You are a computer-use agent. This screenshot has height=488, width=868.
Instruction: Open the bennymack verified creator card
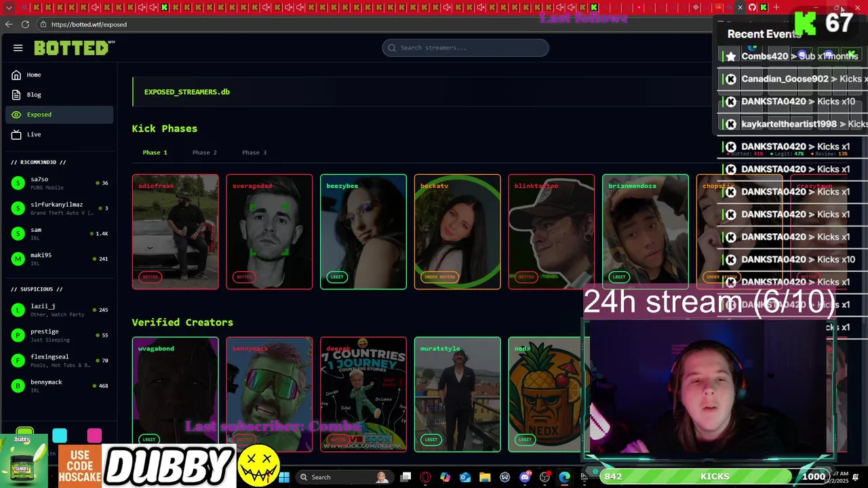tap(269, 394)
